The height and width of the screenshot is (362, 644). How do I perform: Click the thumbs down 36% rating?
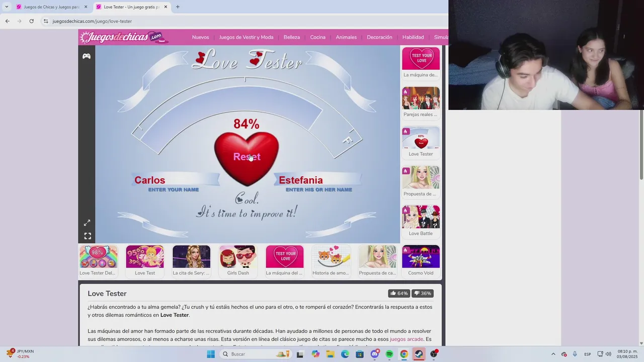click(x=423, y=293)
